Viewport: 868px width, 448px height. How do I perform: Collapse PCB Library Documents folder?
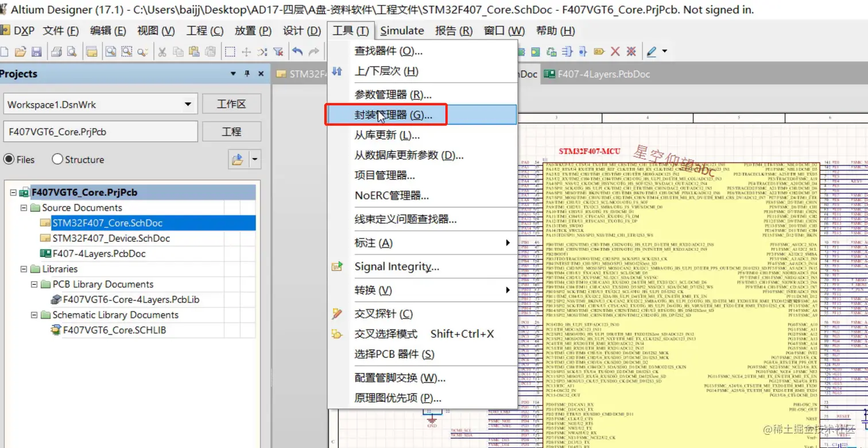coord(34,284)
